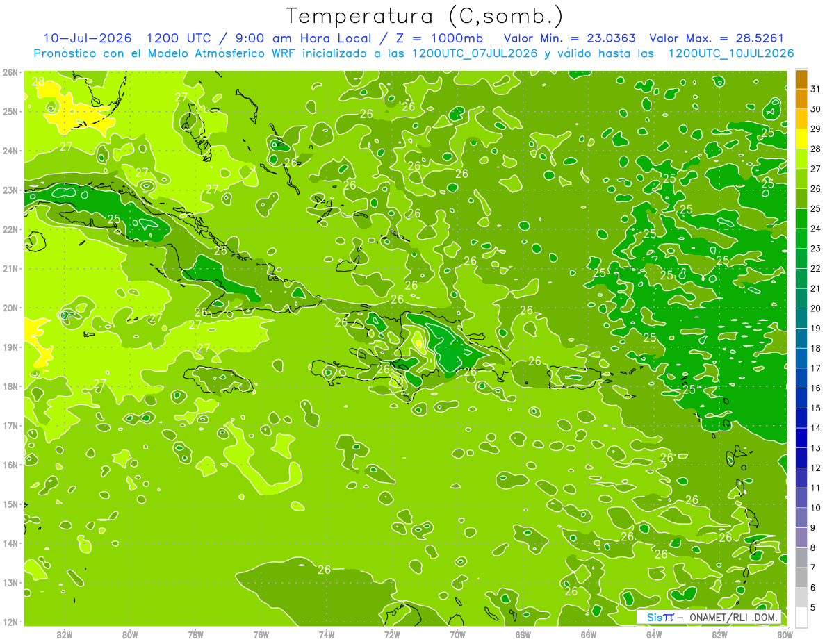
Task: Click the "ONAMET/RLI .DOM." credit label
Action: pos(734,617)
